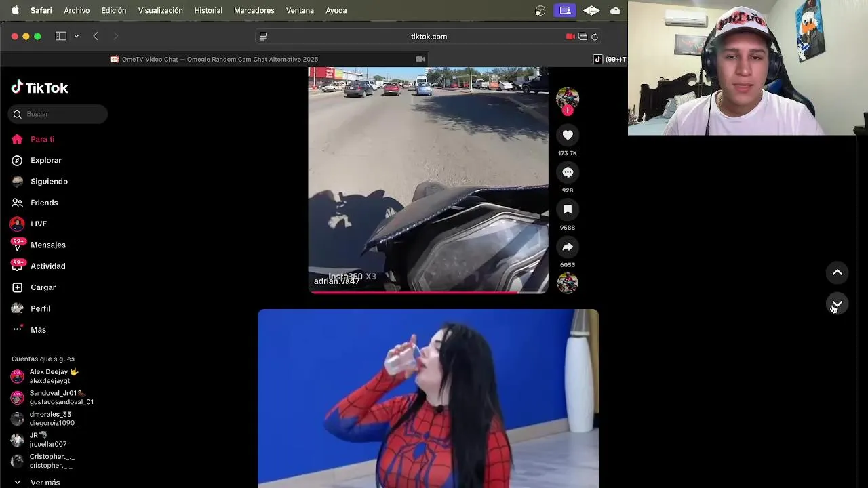
Task: Go back with Safari back arrow
Action: [96, 36]
